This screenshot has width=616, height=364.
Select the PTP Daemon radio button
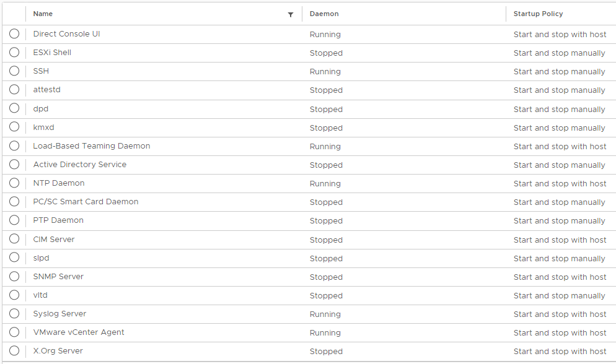coord(14,220)
